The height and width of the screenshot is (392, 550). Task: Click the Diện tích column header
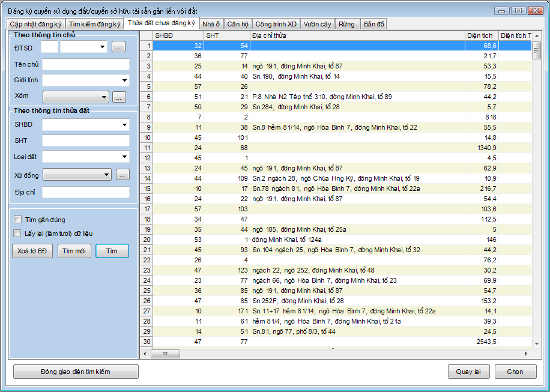[480, 35]
